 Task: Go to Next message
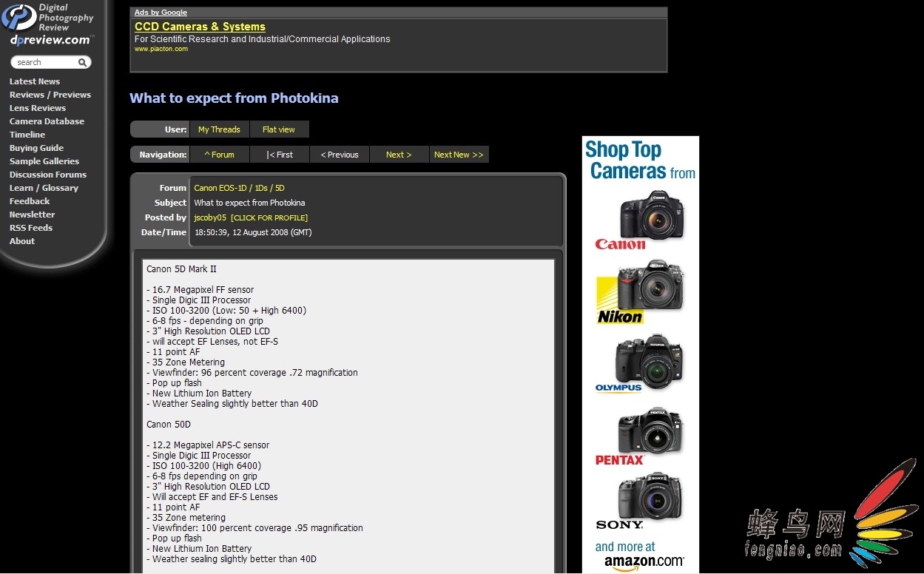pos(399,155)
